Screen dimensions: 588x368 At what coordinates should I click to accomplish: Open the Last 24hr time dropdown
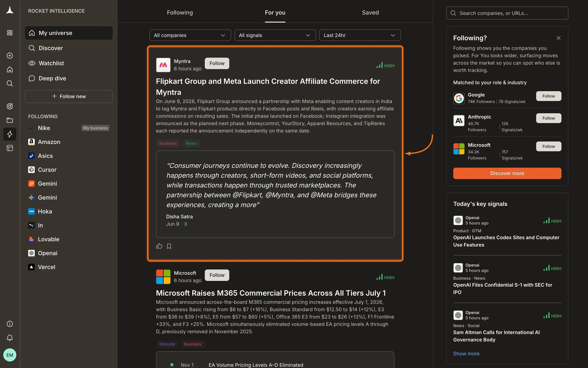point(360,35)
